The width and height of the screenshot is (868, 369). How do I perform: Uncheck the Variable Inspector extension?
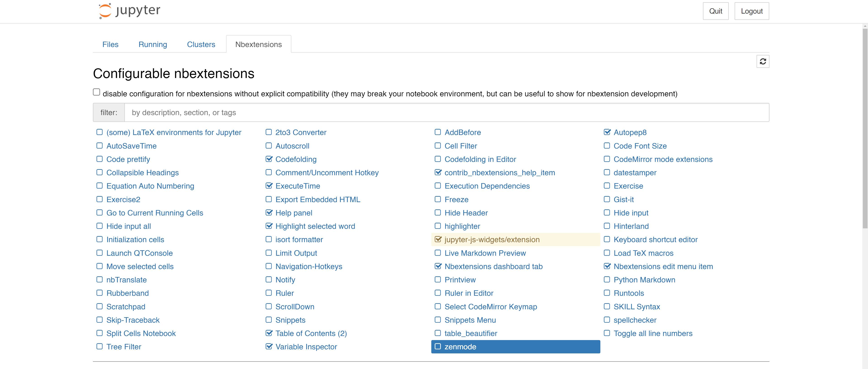(x=269, y=346)
